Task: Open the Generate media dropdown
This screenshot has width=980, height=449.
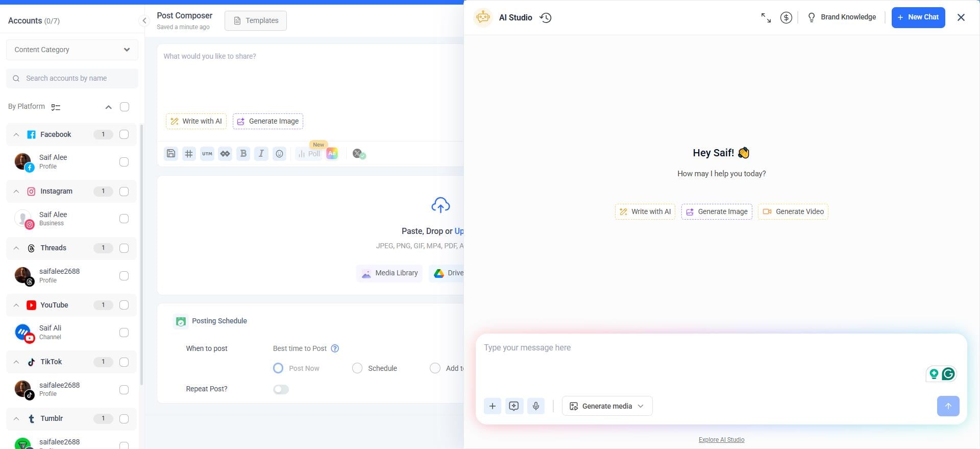Action: [x=607, y=406]
